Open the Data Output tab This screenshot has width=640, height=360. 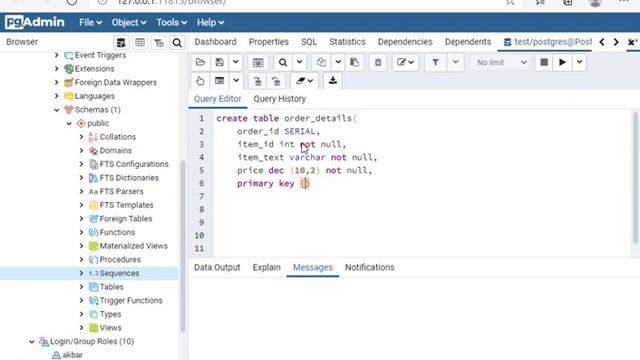217,267
